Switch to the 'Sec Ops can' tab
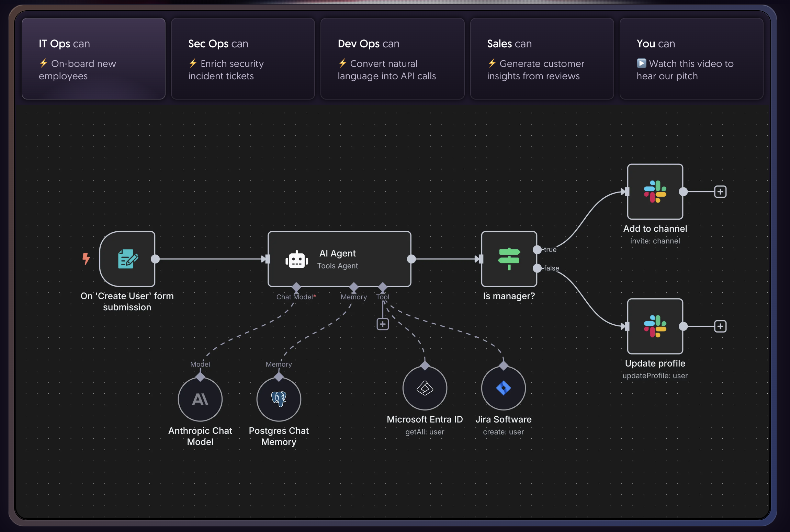The width and height of the screenshot is (790, 532). point(243,59)
